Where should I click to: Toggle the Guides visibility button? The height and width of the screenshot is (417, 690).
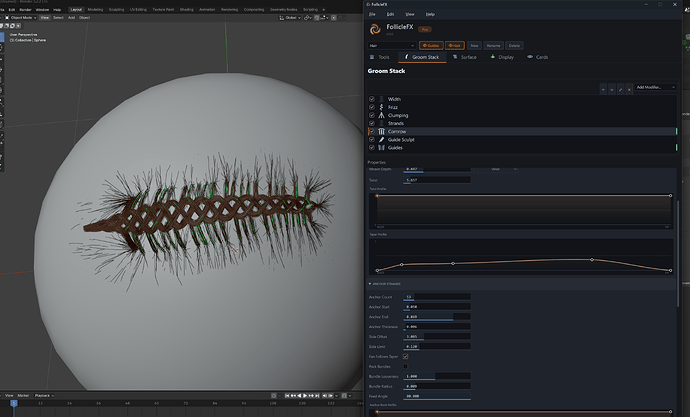click(431, 45)
